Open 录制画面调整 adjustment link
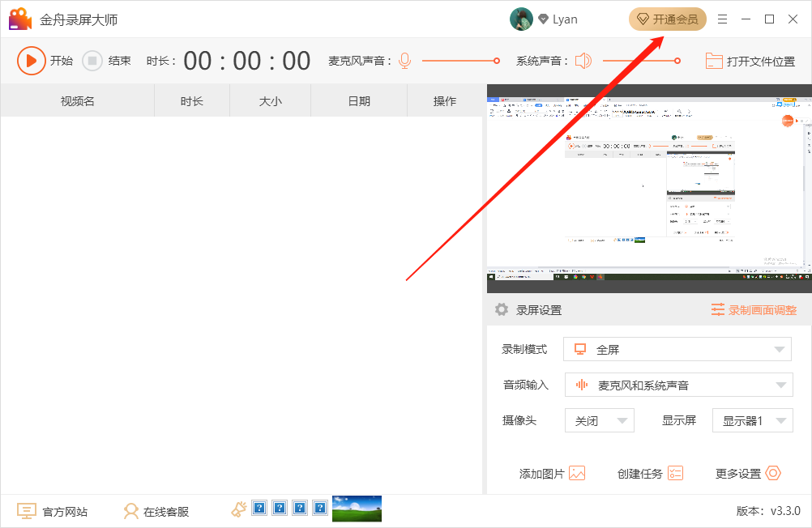This screenshot has width=812, height=528. click(763, 310)
